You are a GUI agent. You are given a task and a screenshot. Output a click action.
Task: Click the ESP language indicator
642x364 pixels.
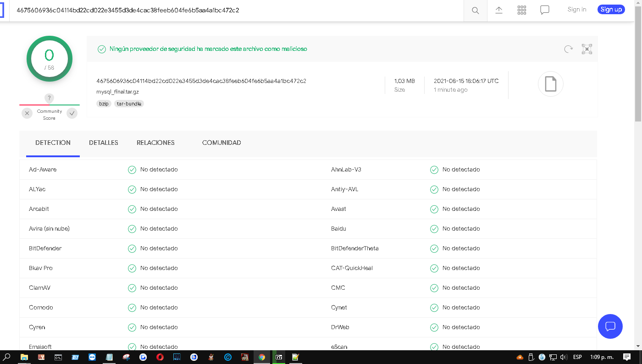click(x=577, y=357)
